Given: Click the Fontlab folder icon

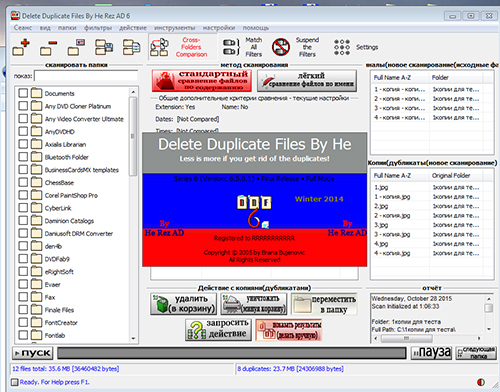Looking at the screenshot, I should [x=36, y=335].
